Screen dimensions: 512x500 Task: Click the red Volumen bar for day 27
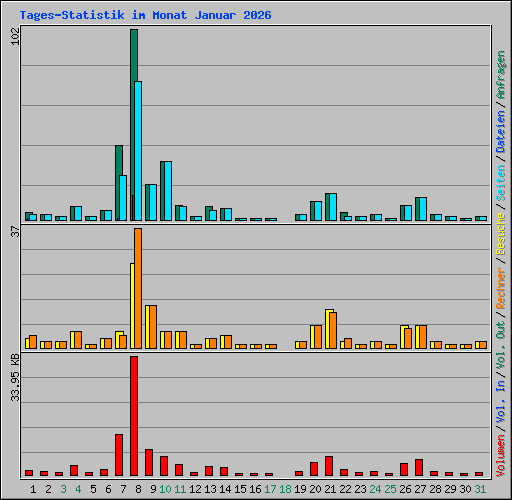click(x=419, y=467)
